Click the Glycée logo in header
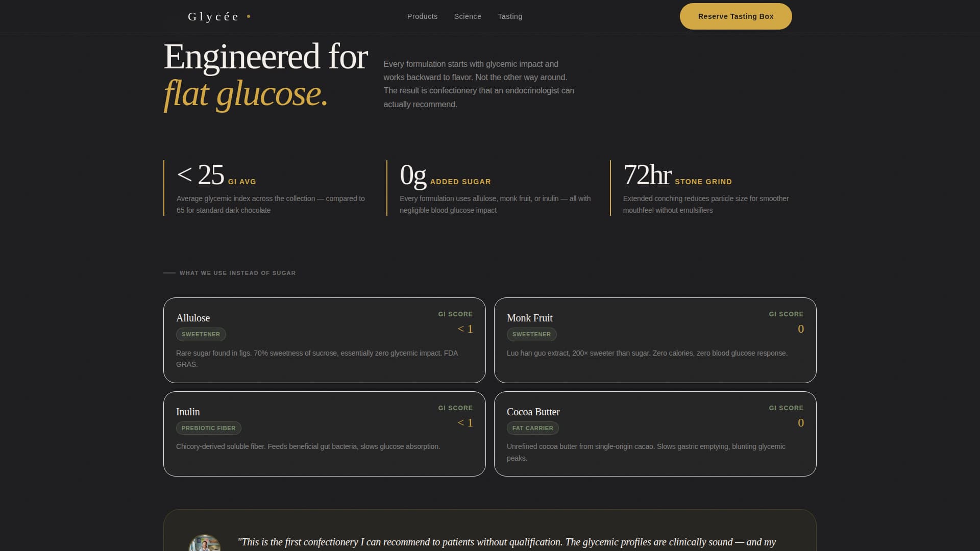 219,16
